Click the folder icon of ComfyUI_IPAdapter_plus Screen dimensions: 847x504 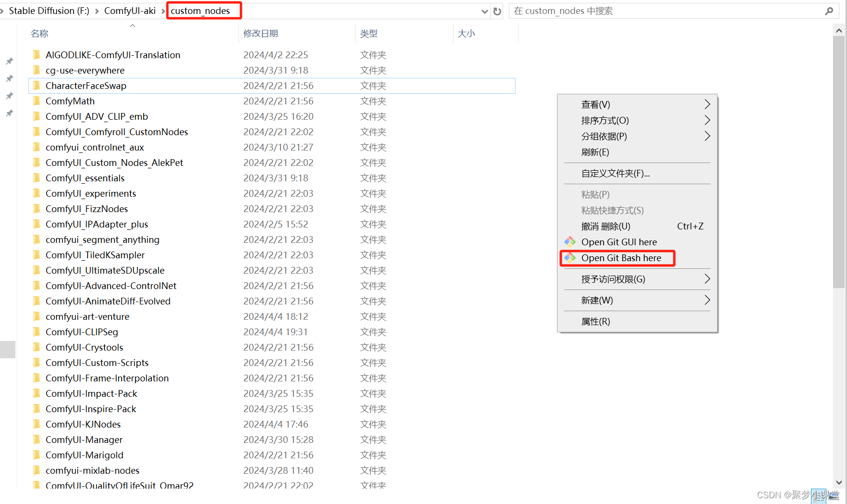tap(37, 224)
